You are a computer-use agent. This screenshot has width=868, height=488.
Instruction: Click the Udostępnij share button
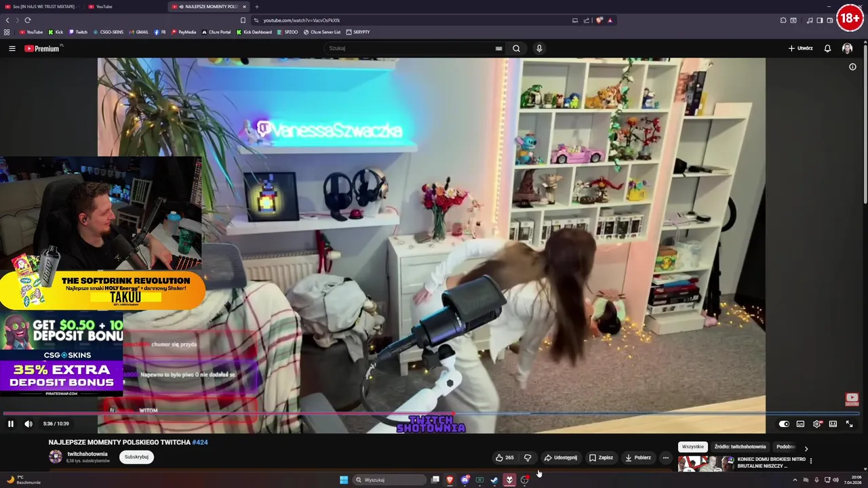pos(561,457)
